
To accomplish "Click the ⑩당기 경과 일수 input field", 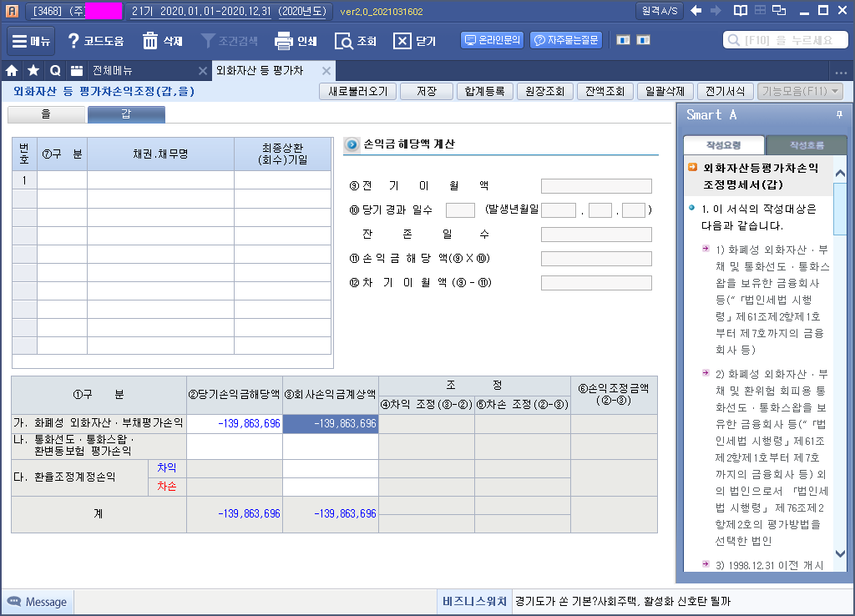I will point(460,210).
